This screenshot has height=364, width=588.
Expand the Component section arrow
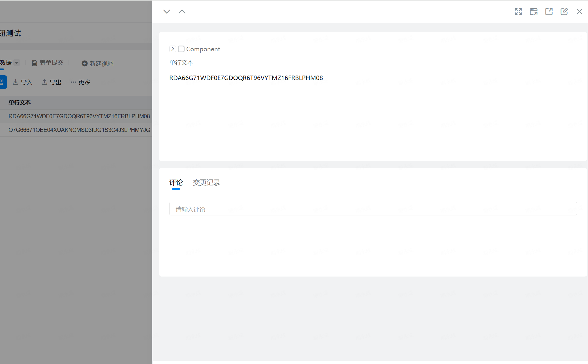172,49
